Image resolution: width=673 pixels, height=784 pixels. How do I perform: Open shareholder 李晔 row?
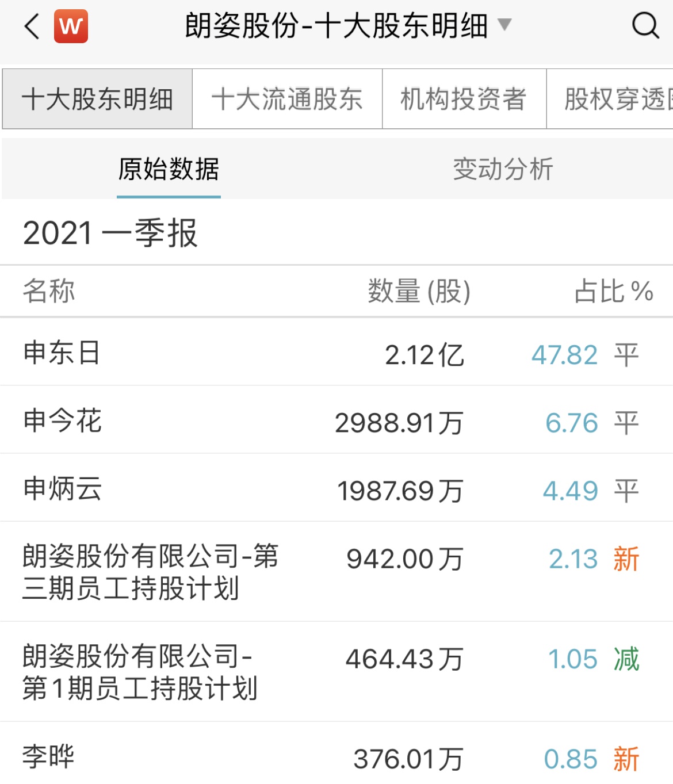[x=336, y=754]
